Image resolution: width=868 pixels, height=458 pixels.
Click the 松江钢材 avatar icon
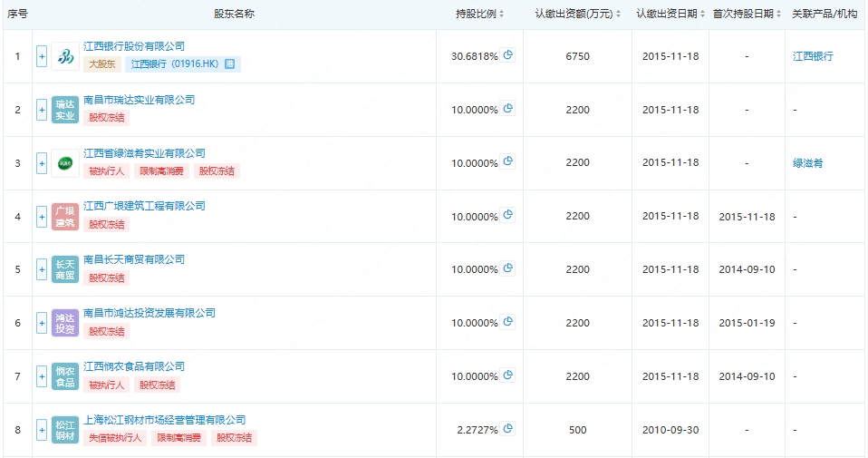(x=65, y=430)
